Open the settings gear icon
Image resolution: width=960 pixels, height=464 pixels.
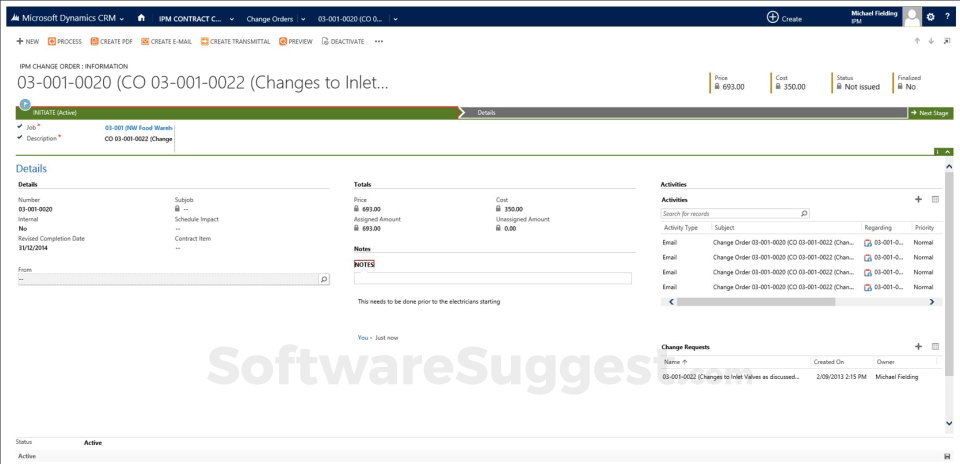(931, 18)
